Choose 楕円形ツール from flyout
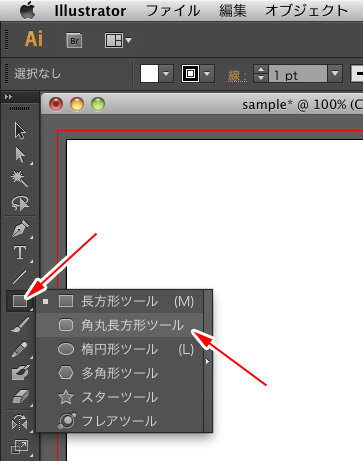 (119, 349)
